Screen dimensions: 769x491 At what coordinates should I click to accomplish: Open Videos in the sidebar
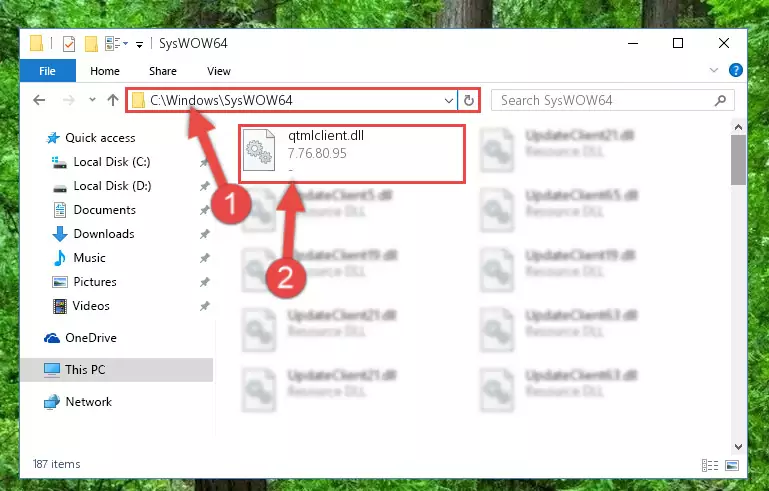tap(91, 306)
